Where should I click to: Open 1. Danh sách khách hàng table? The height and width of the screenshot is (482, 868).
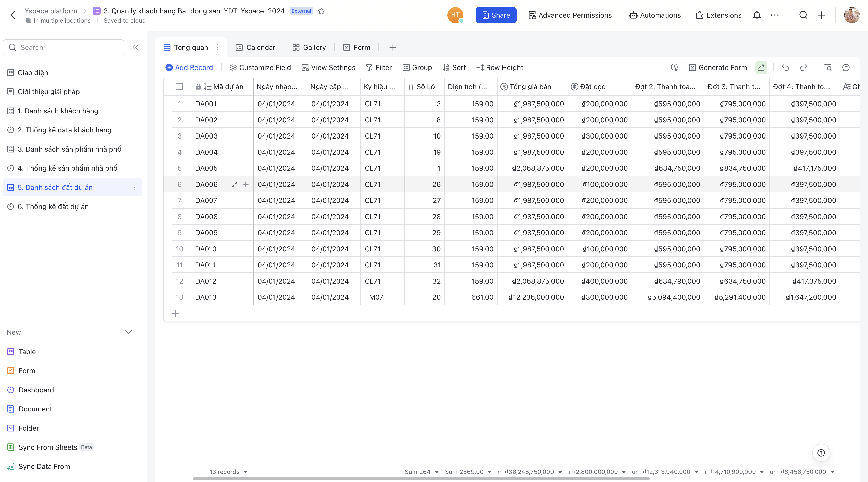[72, 111]
